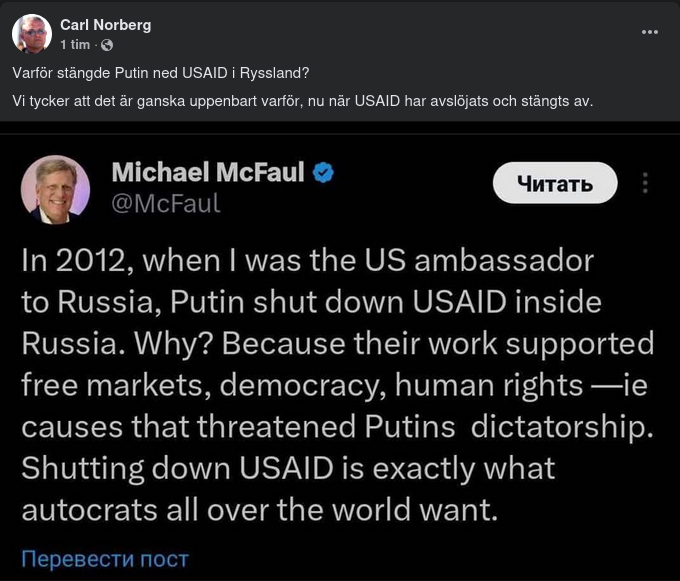
Task: Click the tweet sentence starting "In 2012"
Action: pyautogui.click(x=307, y=260)
